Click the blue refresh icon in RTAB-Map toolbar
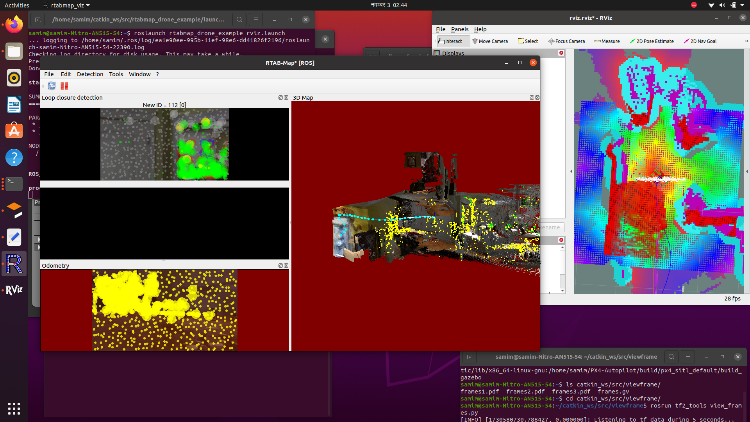The width and height of the screenshot is (750, 422). pos(51,86)
